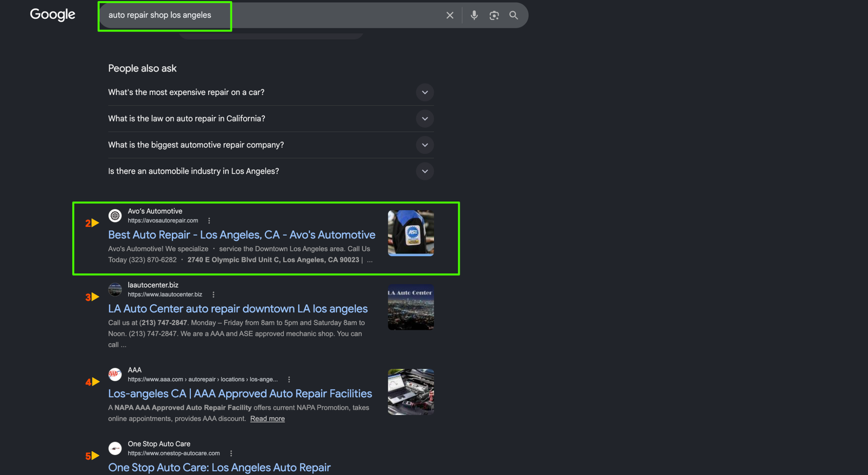
Task: Open Google Lens image search icon
Action: point(494,15)
